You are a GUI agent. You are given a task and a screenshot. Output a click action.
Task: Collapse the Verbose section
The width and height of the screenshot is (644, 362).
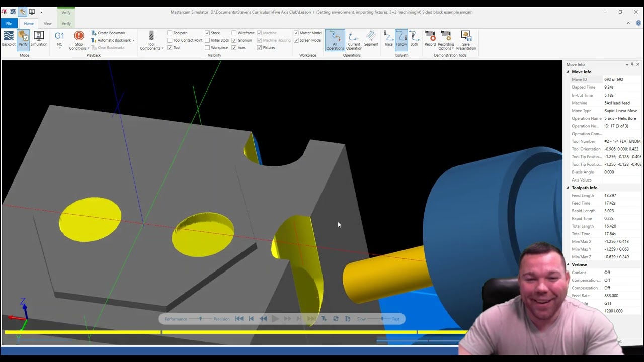(568, 264)
